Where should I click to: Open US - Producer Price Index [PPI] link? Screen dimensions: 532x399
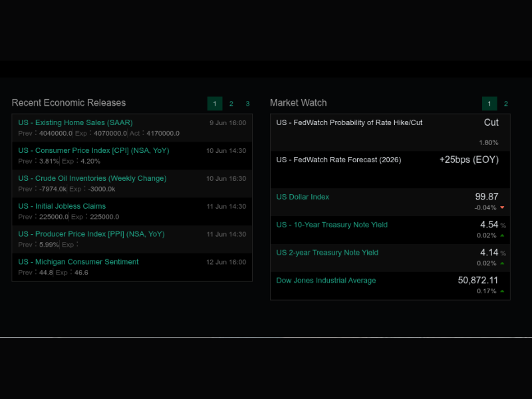tap(91, 234)
